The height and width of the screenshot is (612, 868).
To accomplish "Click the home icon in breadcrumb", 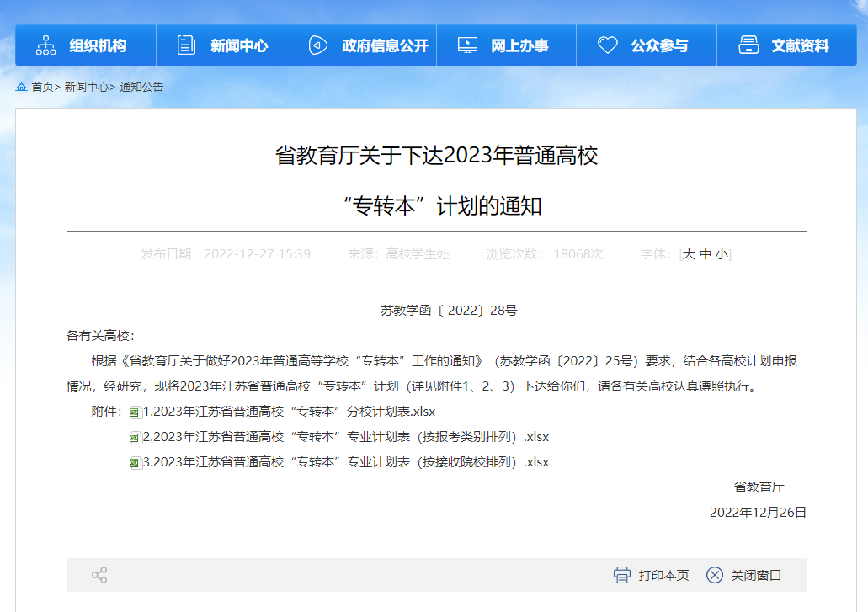I will (x=22, y=87).
